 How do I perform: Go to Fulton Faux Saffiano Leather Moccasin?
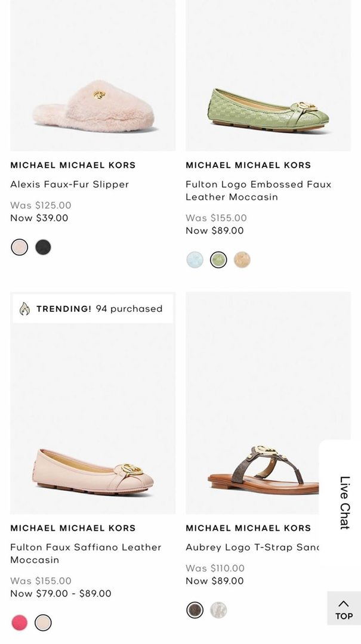click(85, 553)
